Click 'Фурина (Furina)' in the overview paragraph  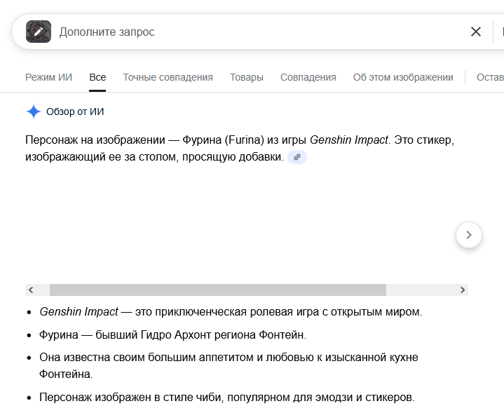pos(223,140)
